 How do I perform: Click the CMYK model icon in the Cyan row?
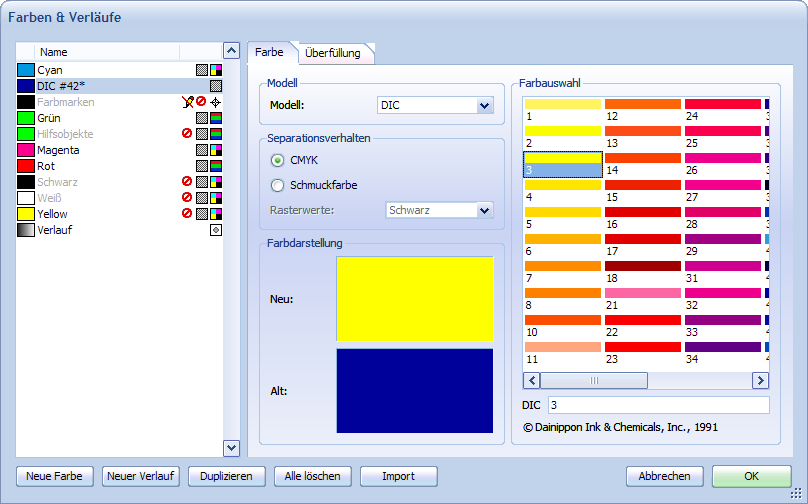(x=215, y=70)
